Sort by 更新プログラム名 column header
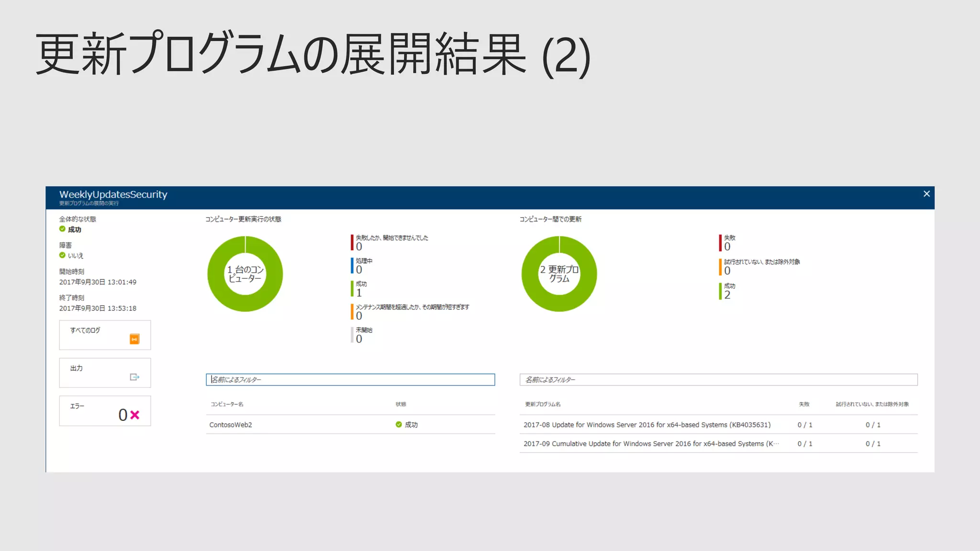Viewport: 980px width, 551px height. tap(543, 404)
